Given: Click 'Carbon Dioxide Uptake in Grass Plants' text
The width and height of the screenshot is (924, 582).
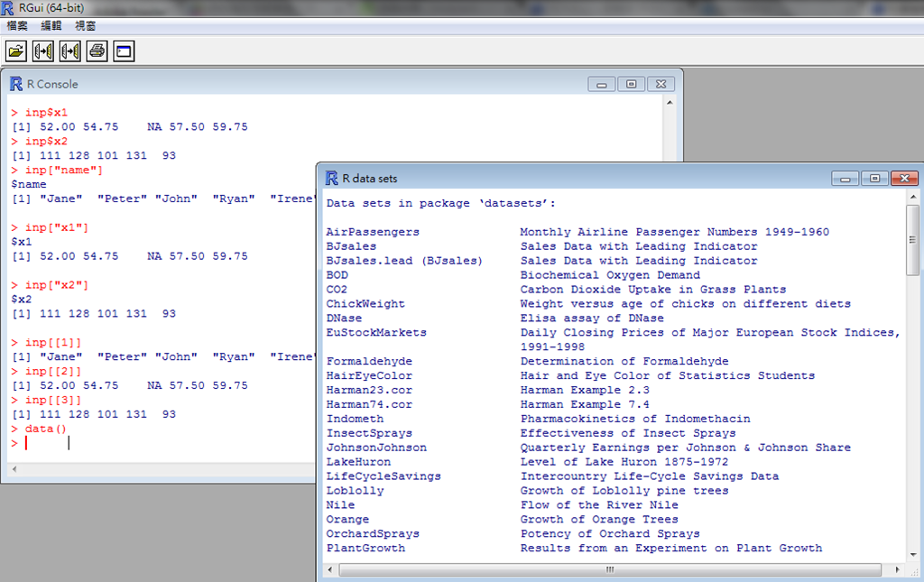Looking at the screenshot, I should point(653,290).
